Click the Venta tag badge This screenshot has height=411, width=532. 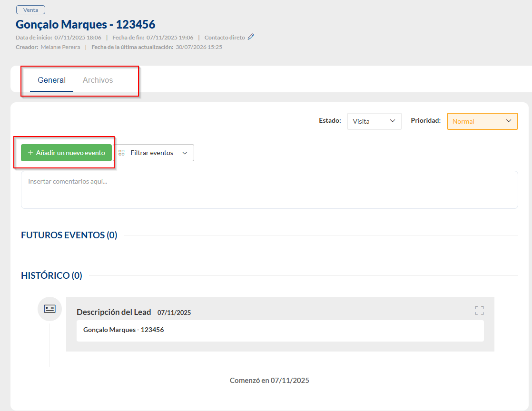coord(30,10)
